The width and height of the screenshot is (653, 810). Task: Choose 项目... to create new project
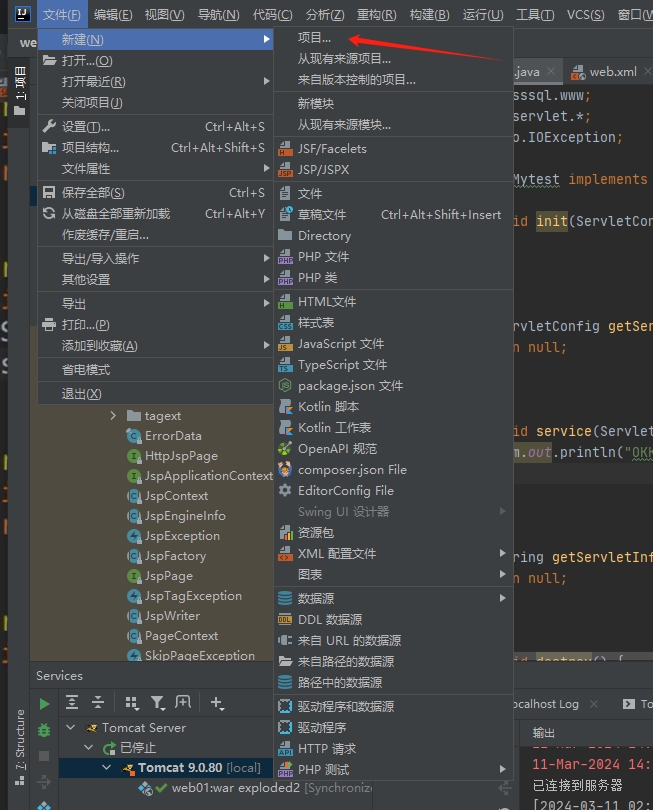point(393,38)
